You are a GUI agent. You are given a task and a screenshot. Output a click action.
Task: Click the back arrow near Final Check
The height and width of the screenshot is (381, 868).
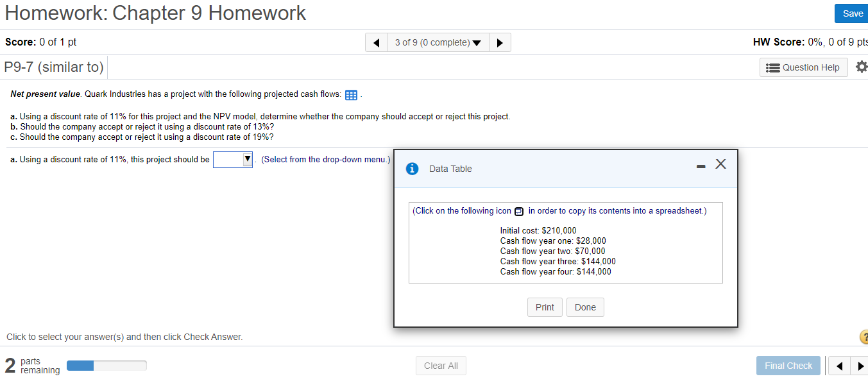(839, 366)
